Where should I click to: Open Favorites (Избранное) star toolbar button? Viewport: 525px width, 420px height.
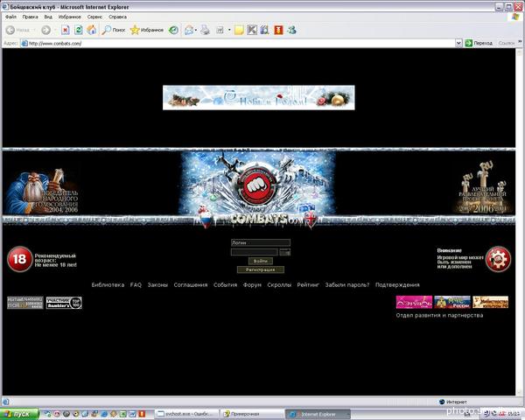click(147, 30)
